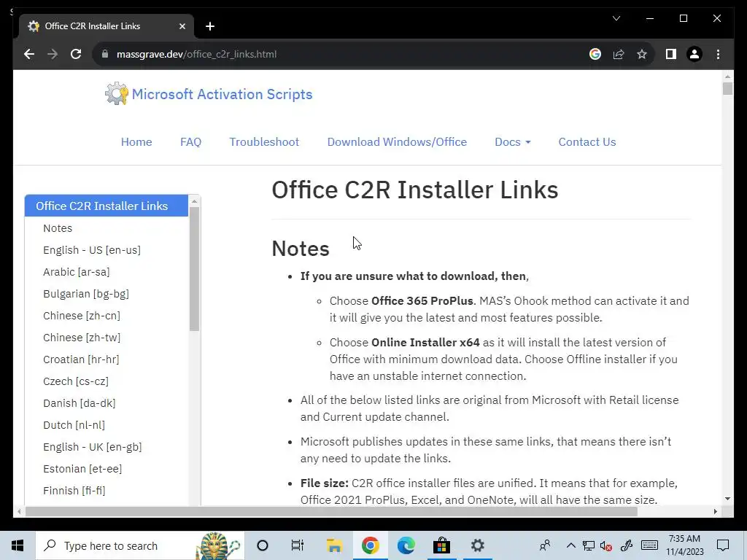Reload the current page
The image size is (747, 560).
pos(76,54)
